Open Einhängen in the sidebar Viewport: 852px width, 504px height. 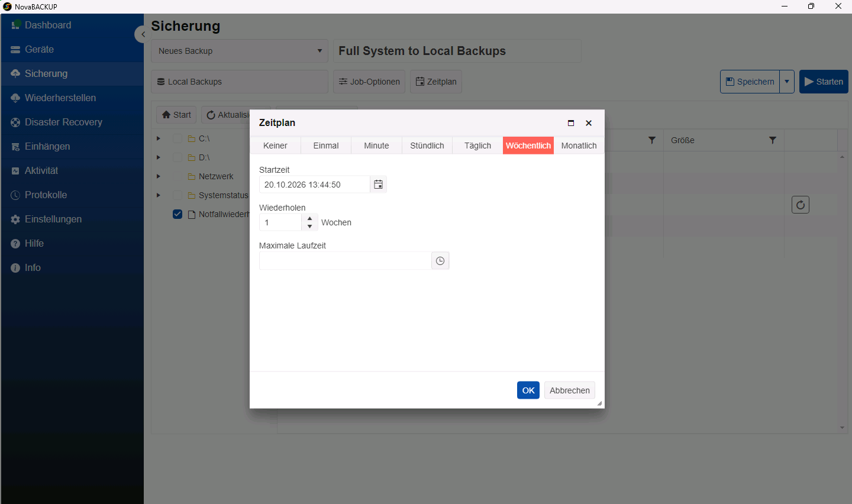pos(72,146)
